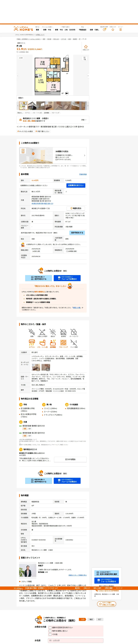The image size is (138, 644).
Task: Click the 口コミを見る reviews button
Action: 70,459
